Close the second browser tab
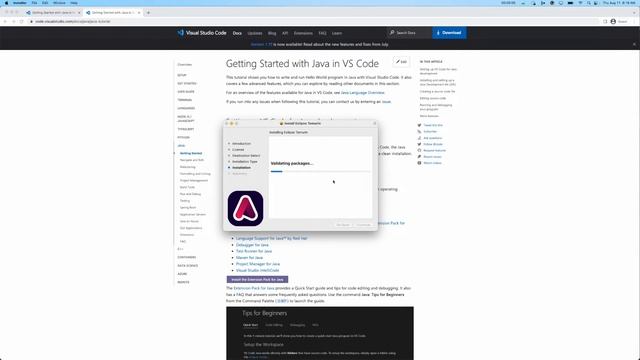 [139, 13]
